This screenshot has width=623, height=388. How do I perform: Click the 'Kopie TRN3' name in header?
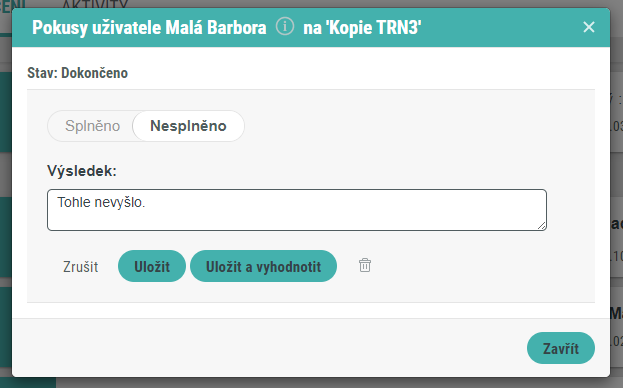tap(374, 27)
